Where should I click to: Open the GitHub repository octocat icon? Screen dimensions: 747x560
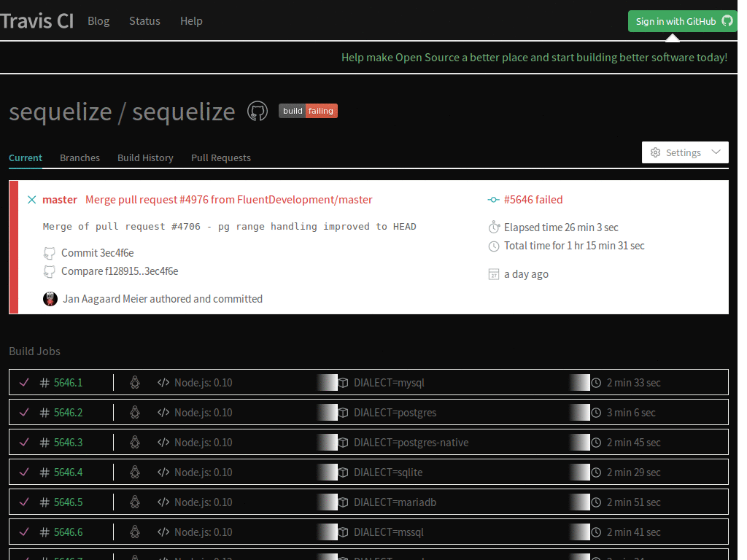[258, 112]
